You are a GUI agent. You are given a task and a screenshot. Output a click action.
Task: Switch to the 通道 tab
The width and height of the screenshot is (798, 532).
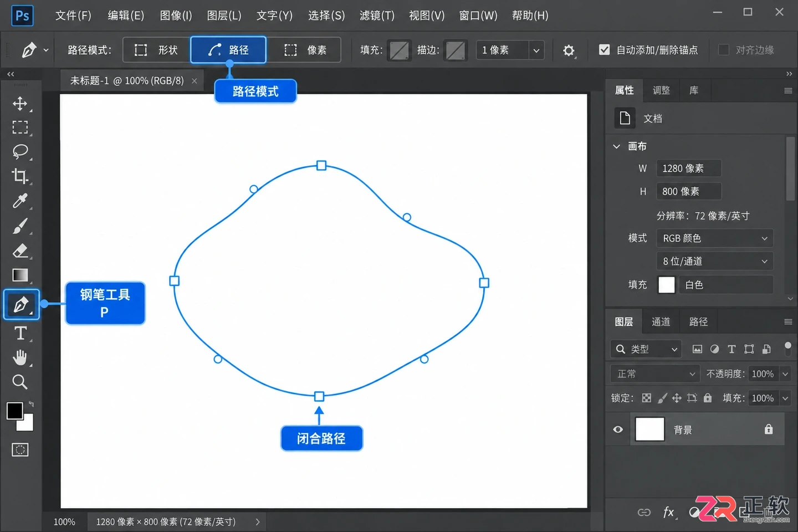pyautogui.click(x=661, y=322)
